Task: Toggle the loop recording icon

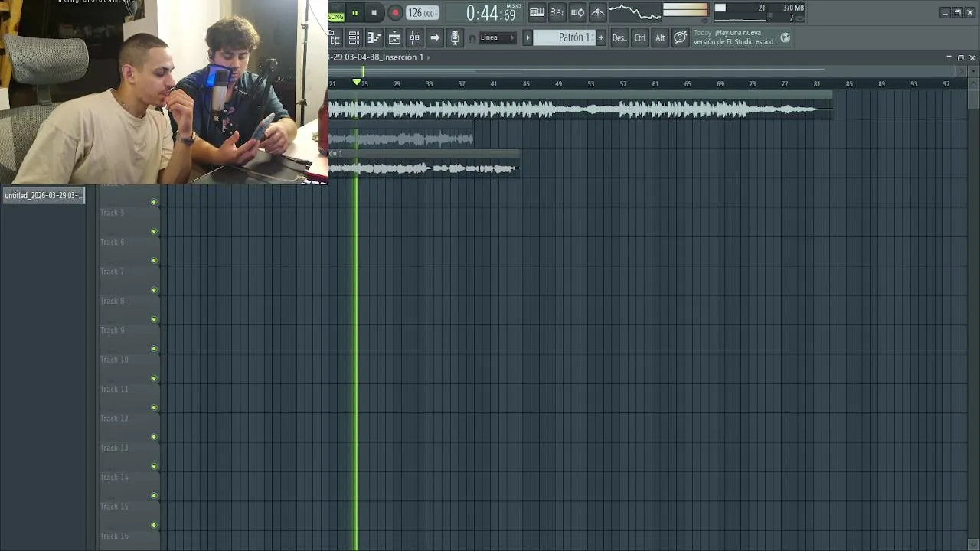Action: tap(577, 12)
